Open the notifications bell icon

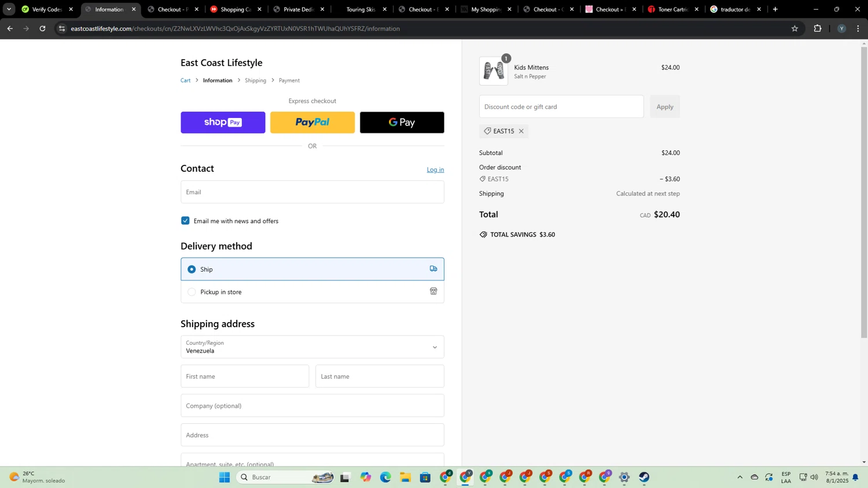coord(855,477)
